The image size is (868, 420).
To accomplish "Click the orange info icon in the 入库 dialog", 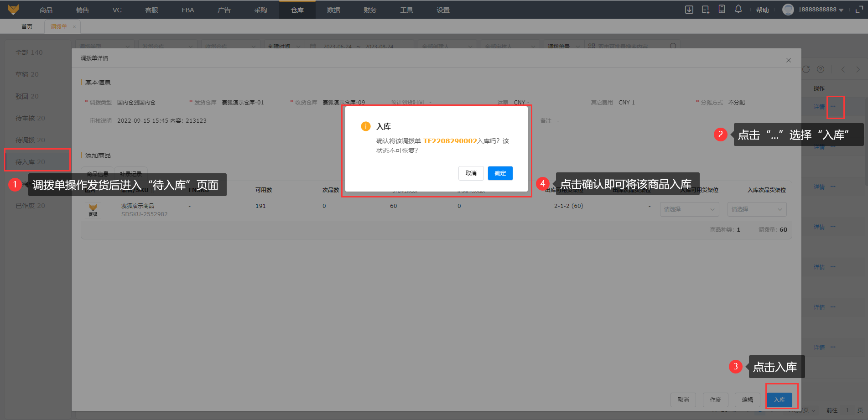I will tap(366, 126).
